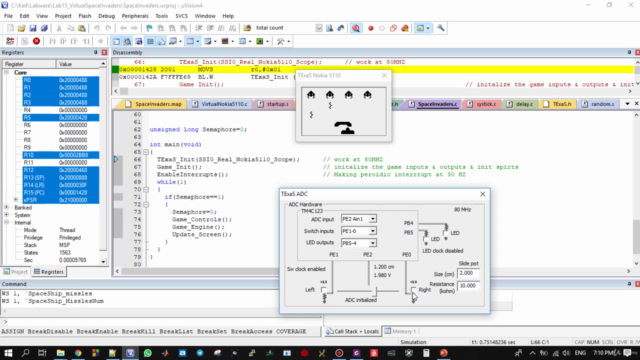Open the Debug menu

[x=107, y=16]
